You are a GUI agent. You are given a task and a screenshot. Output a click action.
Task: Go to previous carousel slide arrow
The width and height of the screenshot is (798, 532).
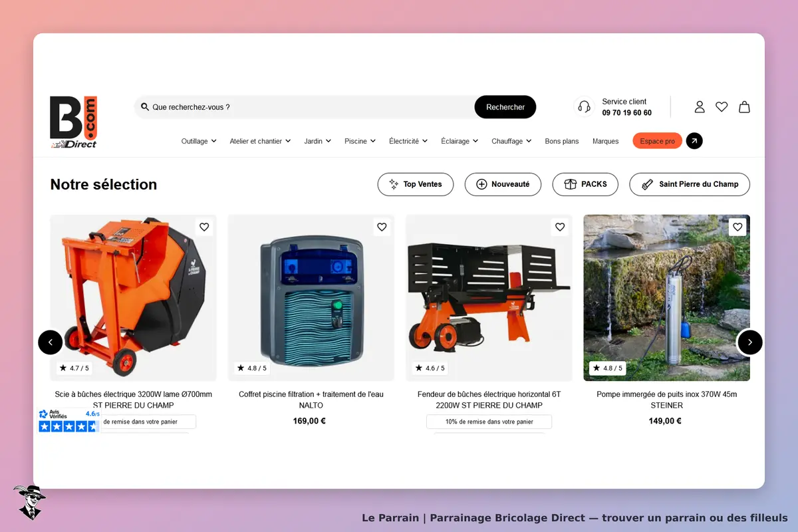(x=51, y=342)
